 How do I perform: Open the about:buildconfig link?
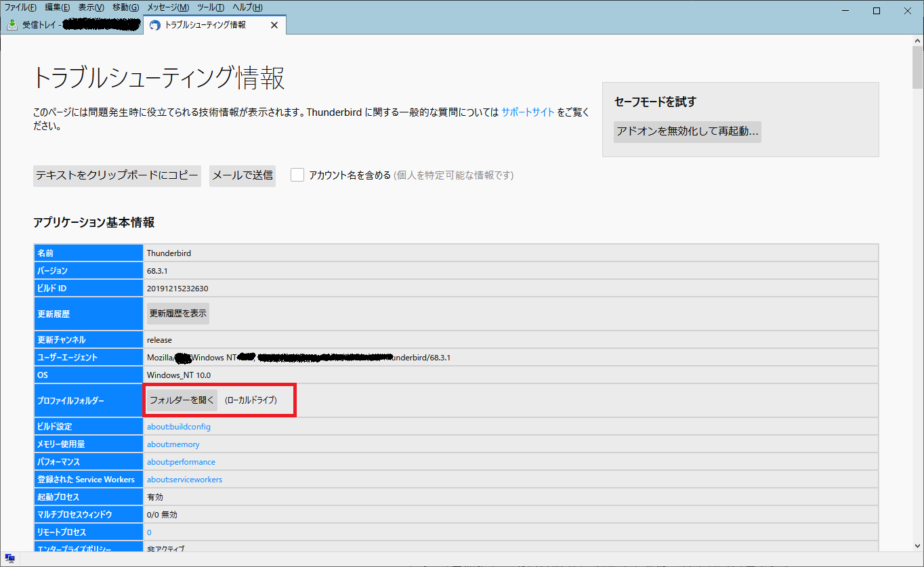[179, 427]
